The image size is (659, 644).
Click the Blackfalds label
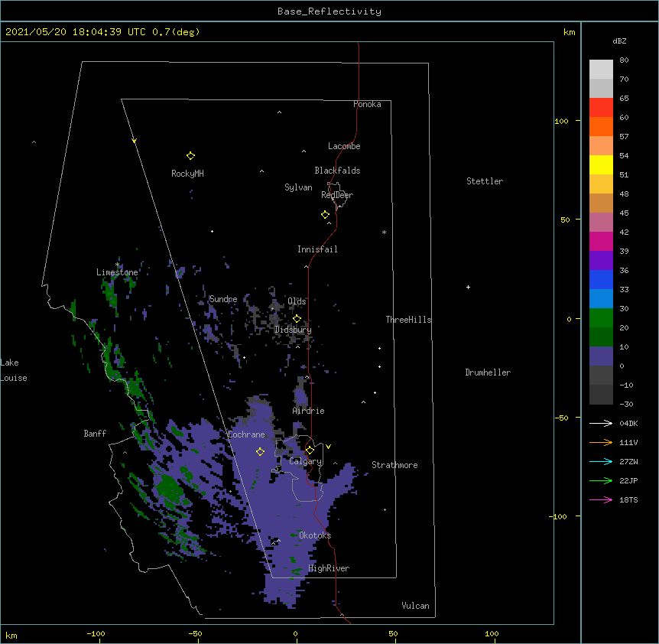337,171
